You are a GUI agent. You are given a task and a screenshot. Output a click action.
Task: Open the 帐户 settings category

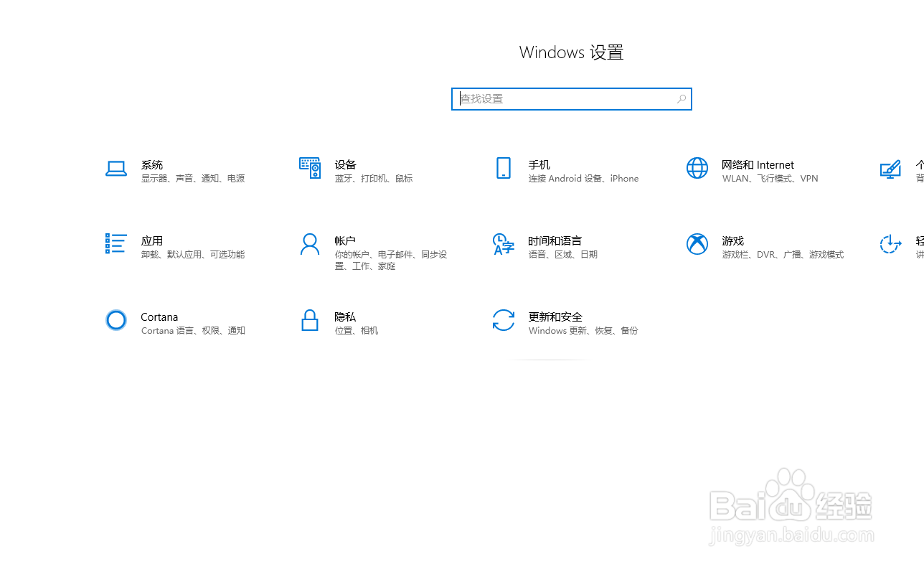345,241
